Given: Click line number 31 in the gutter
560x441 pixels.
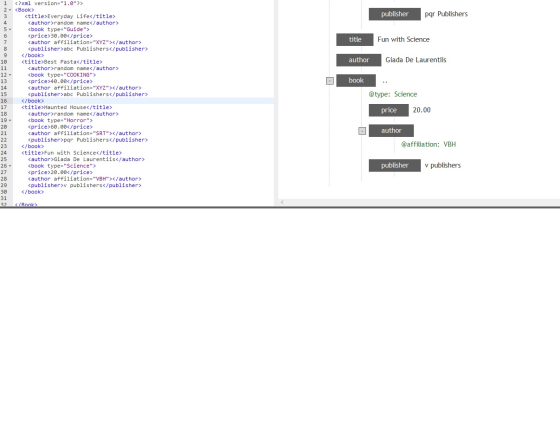Looking at the screenshot, I should 4,198.
